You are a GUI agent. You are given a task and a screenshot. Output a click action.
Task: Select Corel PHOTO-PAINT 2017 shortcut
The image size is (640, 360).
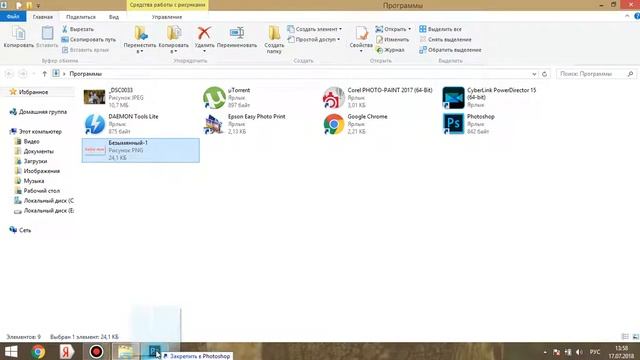[380, 98]
